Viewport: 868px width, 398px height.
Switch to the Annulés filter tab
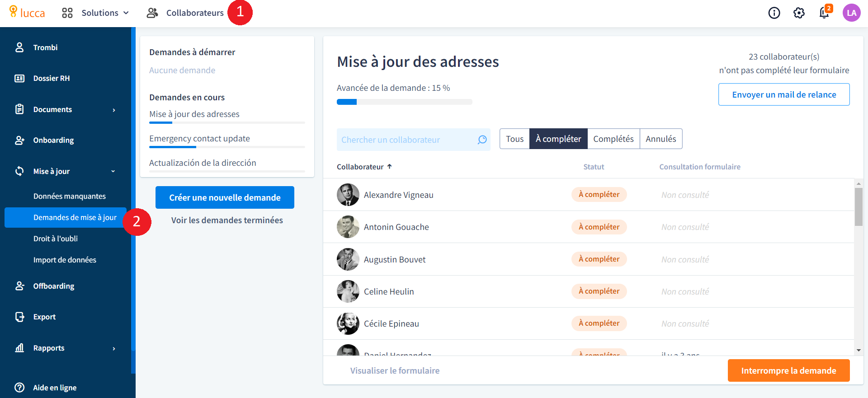(x=661, y=139)
